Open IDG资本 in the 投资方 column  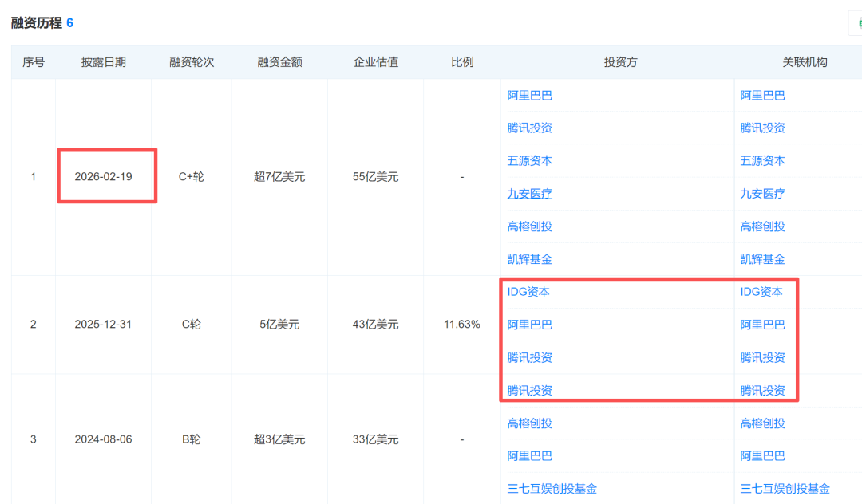tap(528, 292)
